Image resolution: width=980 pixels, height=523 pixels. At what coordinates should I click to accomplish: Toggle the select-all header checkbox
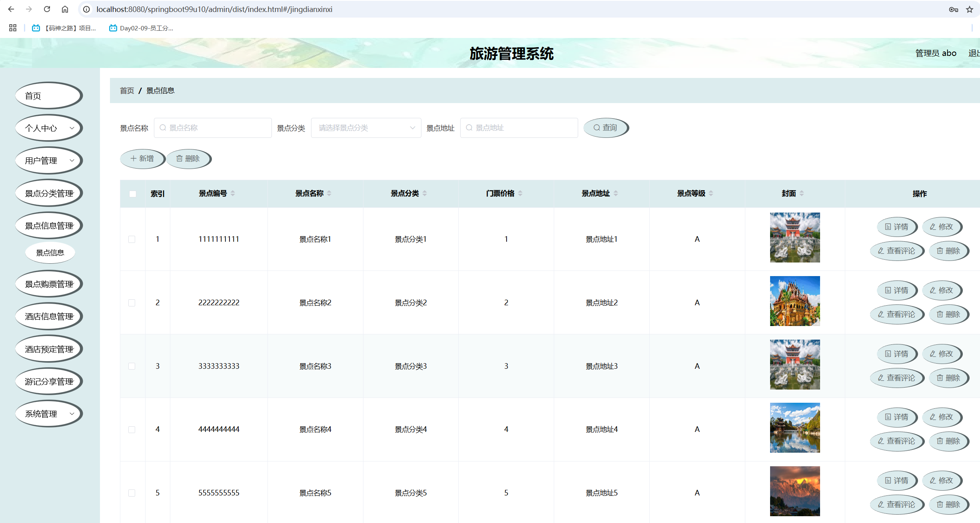pyautogui.click(x=133, y=194)
